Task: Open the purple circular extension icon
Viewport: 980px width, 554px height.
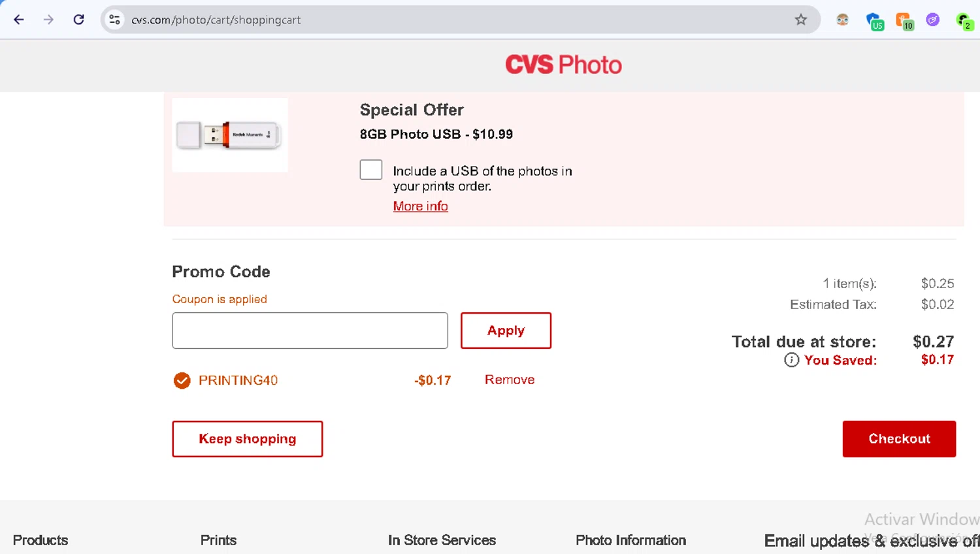Action: click(933, 20)
